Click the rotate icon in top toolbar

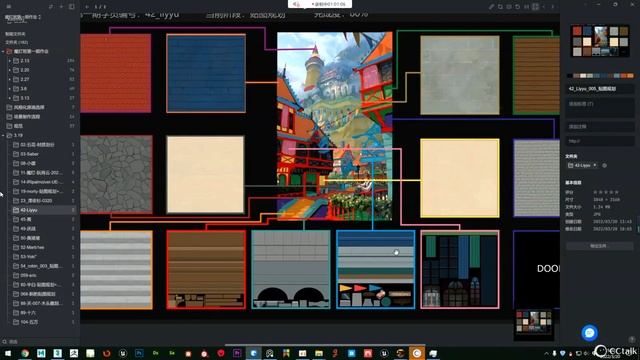coord(518,7)
